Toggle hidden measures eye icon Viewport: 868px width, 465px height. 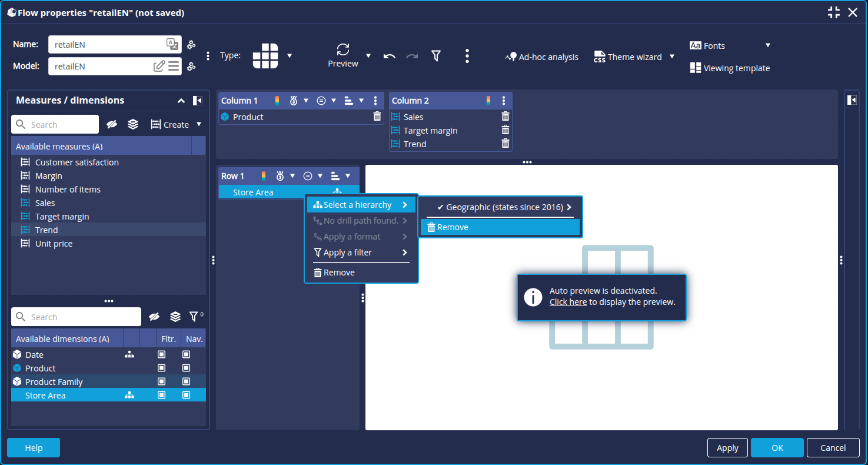click(x=112, y=124)
